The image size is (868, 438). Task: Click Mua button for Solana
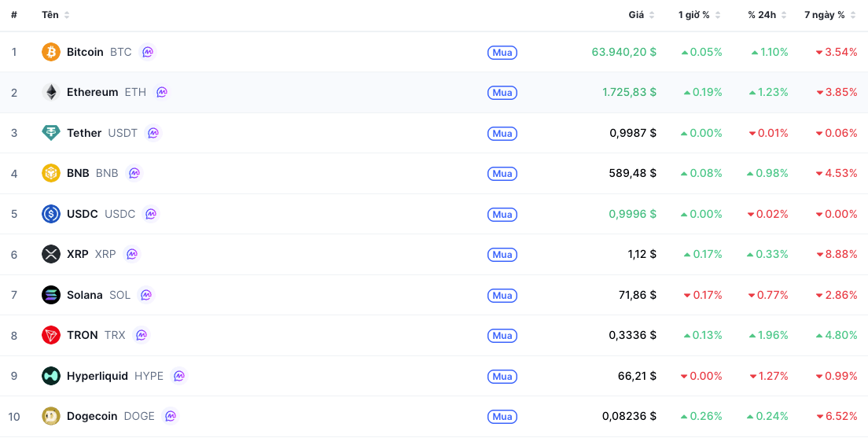pyautogui.click(x=502, y=295)
